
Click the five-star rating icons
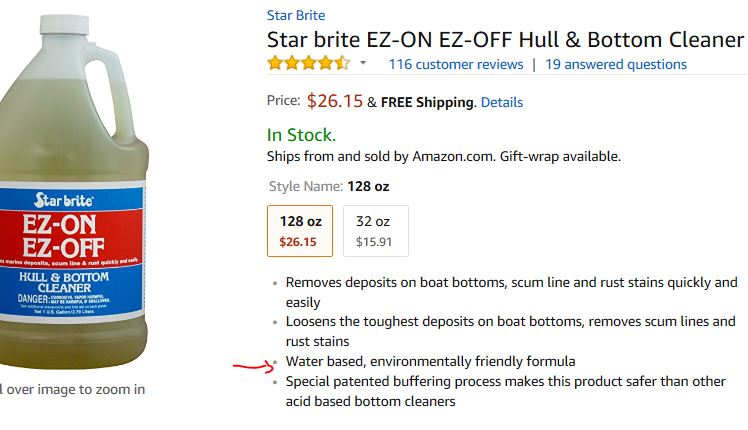[x=309, y=63]
